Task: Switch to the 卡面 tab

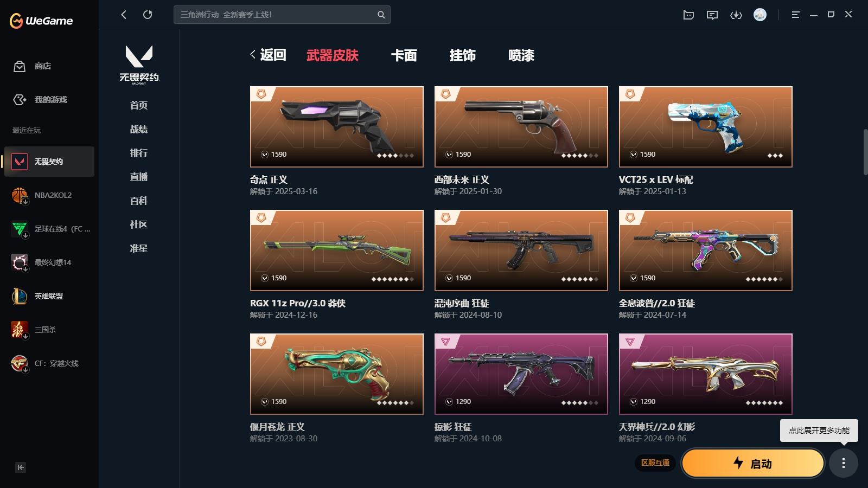Action: pyautogui.click(x=404, y=55)
